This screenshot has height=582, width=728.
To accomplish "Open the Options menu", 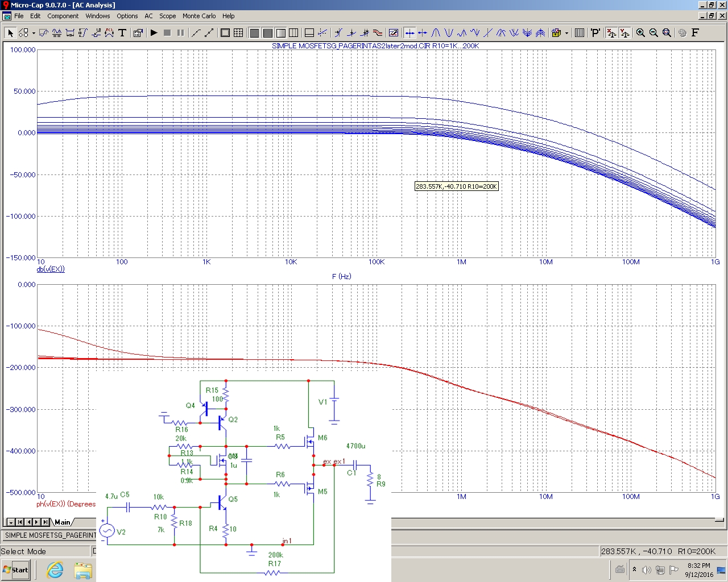I will point(127,16).
